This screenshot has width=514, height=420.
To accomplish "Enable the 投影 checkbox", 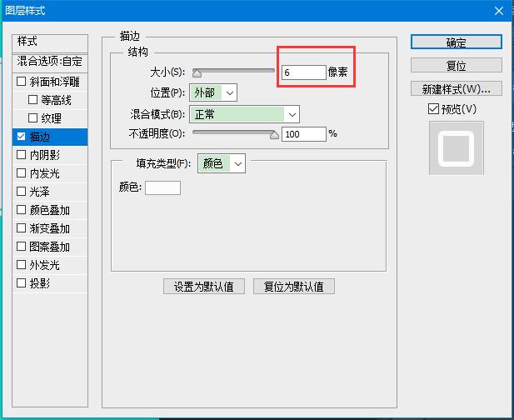I will pyautogui.click(x=22, y=283).
